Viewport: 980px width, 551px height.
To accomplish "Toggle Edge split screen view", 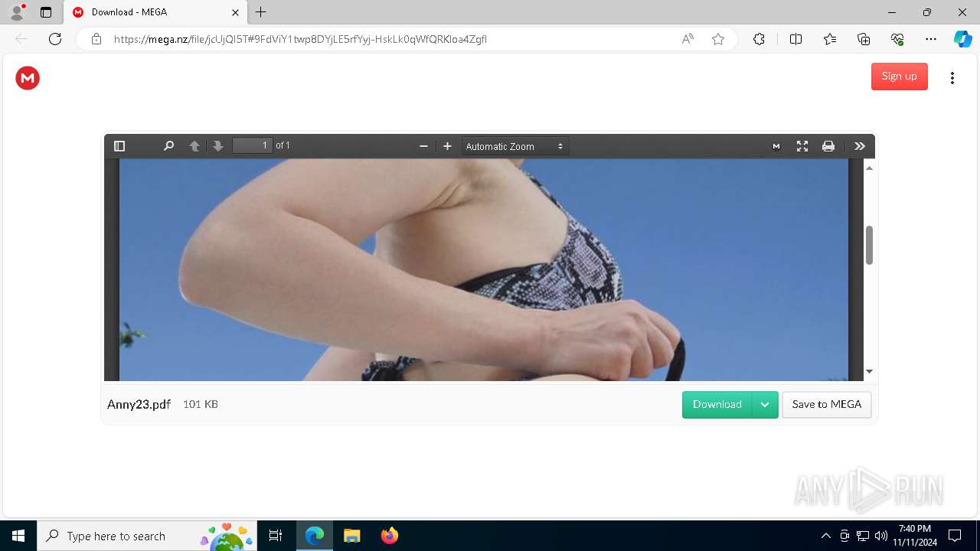I will pos(795,39).
